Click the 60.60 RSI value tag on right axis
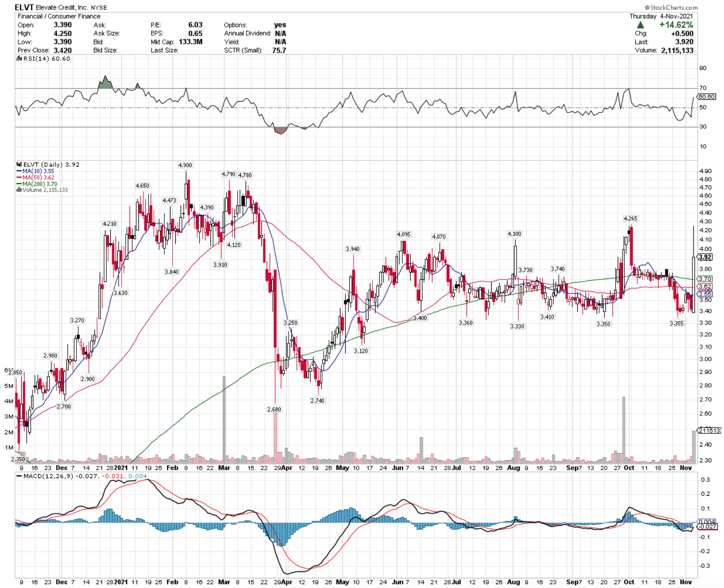 point(706,97)
